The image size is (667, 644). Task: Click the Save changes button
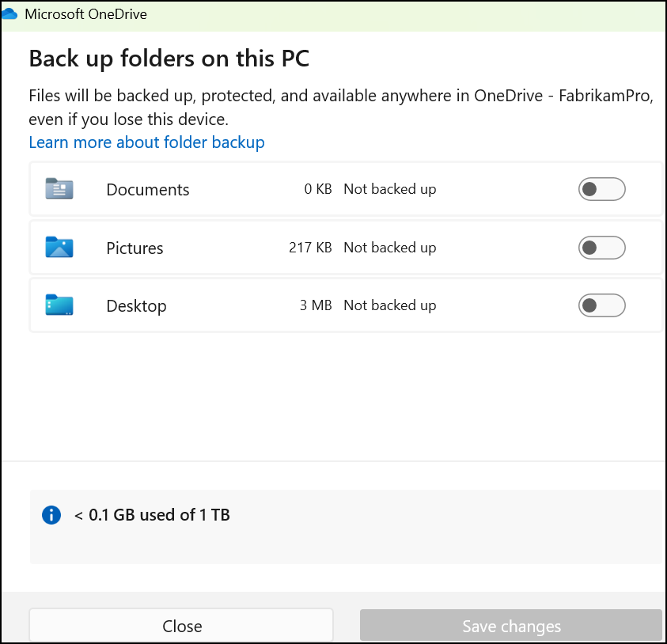(511, 625)
